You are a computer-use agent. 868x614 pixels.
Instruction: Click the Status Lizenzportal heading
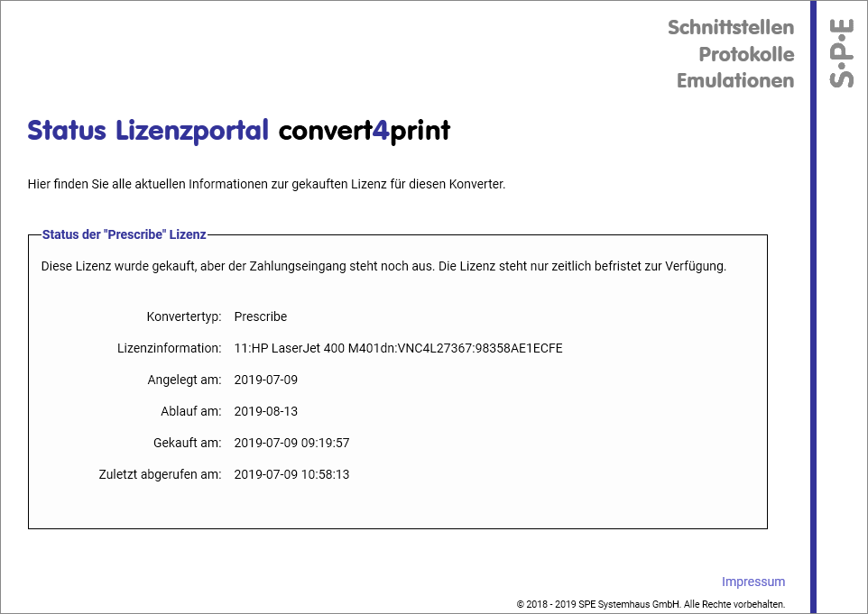tap(148, 131)
